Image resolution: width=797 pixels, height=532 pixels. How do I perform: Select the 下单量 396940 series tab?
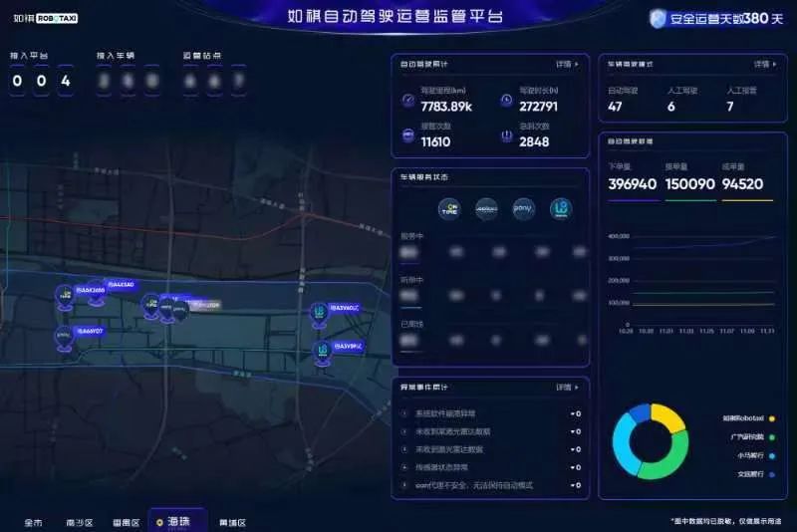[633, 181]
